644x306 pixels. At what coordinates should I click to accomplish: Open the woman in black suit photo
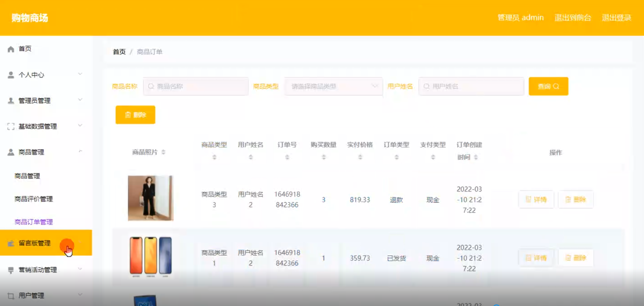(151, 198)
